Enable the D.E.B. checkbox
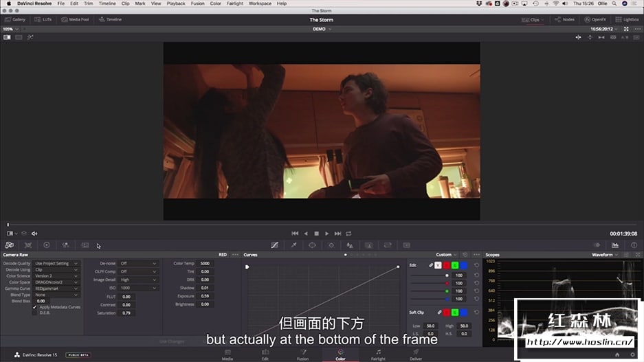Viewport: 644px width, 362px height. (34, 313)
